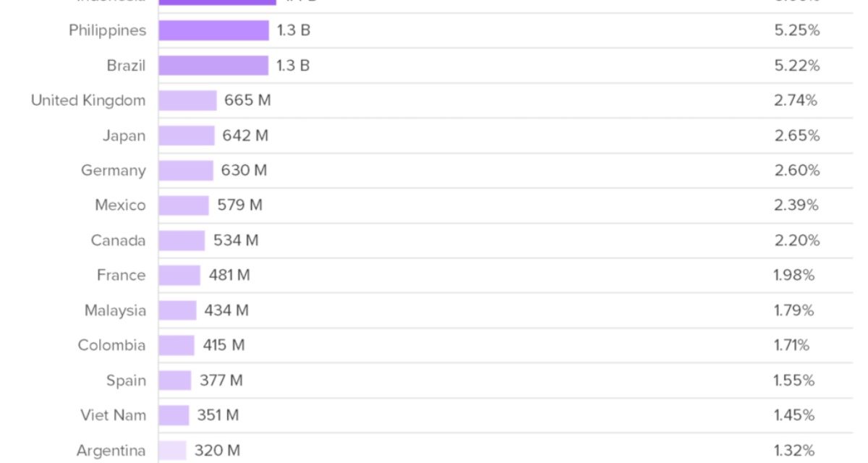The image size is (868, 463).
Task: Click the 2.20% share for Canada
Action: click(x=796, y=240)
